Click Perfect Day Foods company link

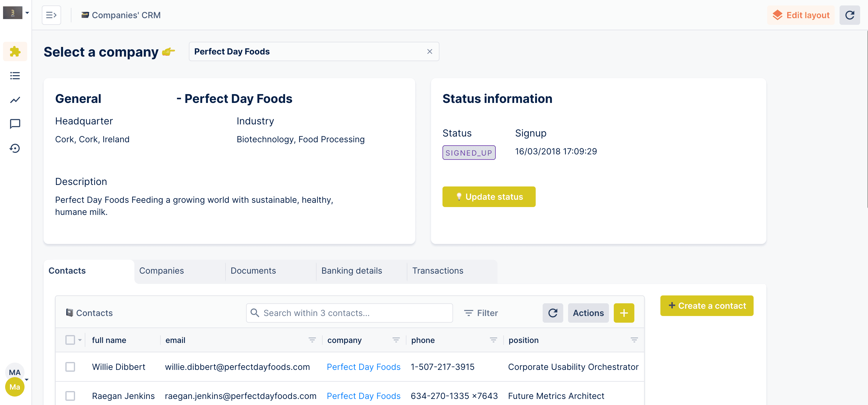click(364, 367)
